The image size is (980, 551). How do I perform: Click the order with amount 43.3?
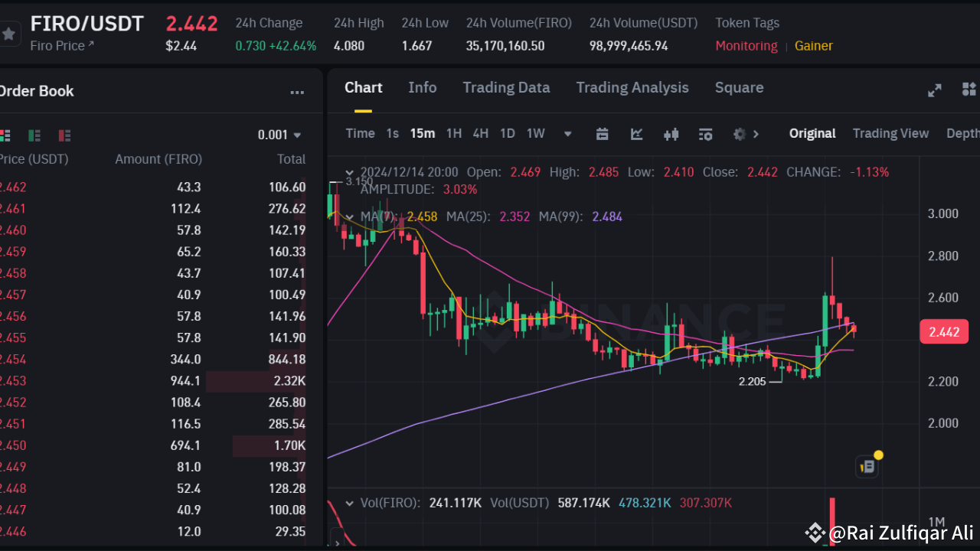188,187
